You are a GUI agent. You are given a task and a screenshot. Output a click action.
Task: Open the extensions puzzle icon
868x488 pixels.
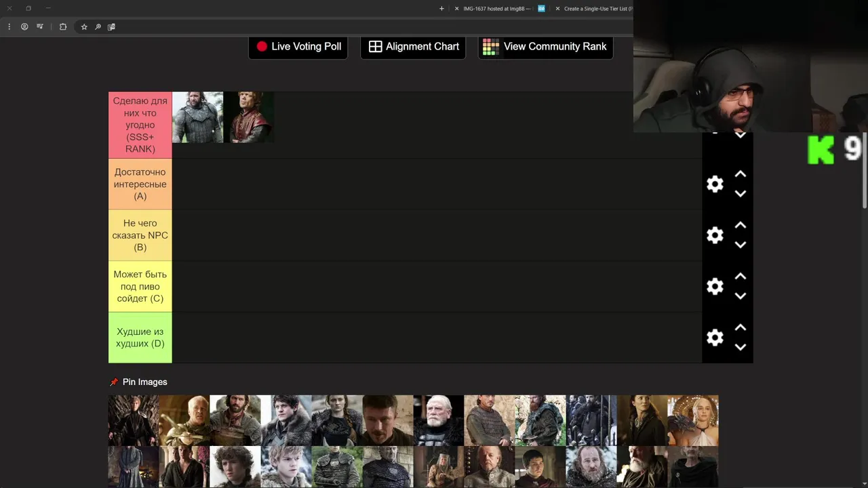[x=63, y=27]
